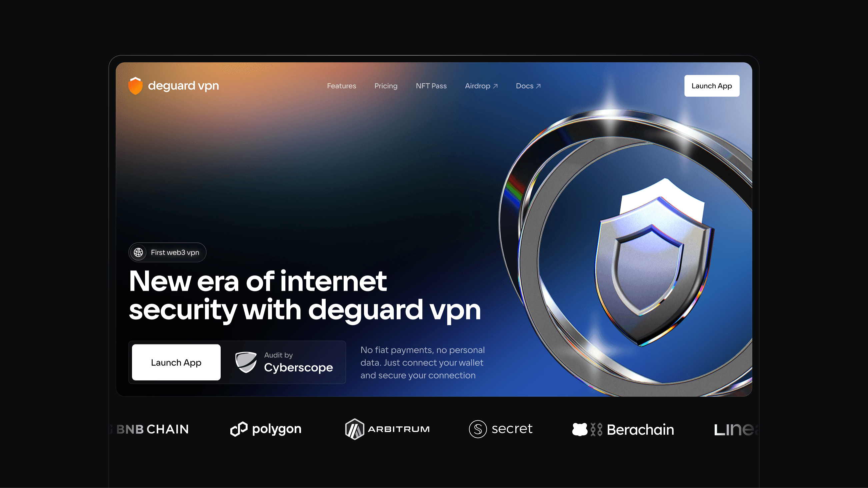Open the Features menu item
The width and height of the screenshot is (868, 488).
coord(341,86)
